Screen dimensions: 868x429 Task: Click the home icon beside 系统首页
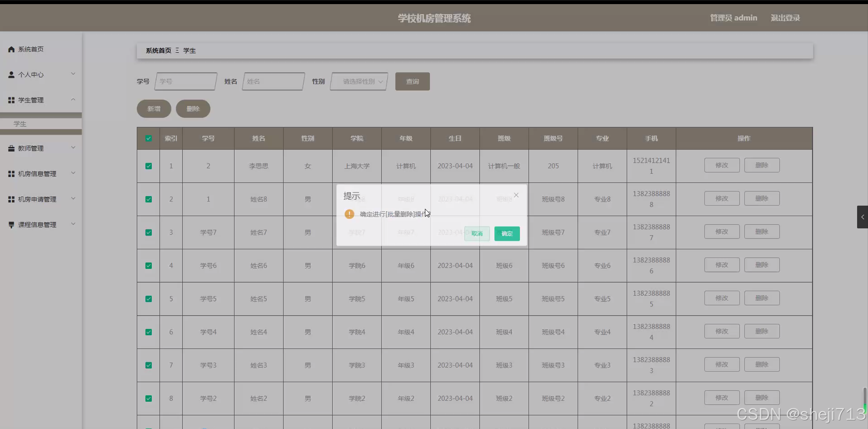click(11, 49)
